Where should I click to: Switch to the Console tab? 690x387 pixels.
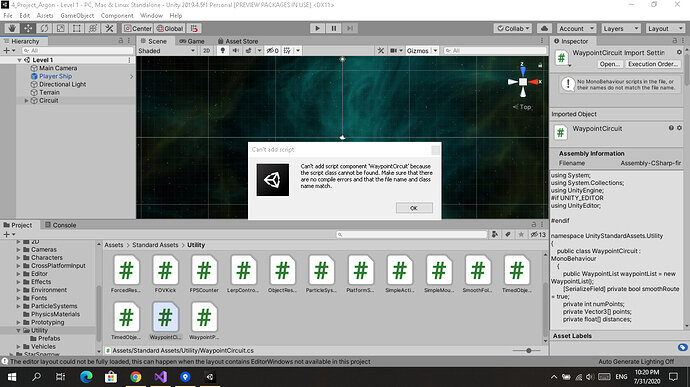click(61, 225)
